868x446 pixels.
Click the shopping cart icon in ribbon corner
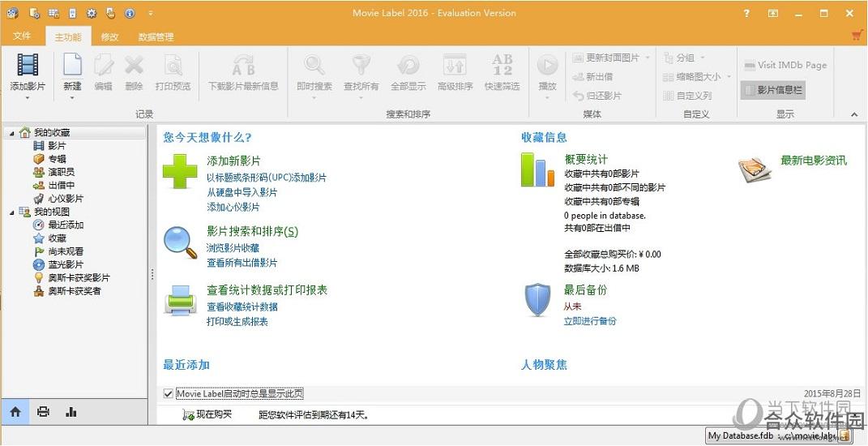(x=857, y=36)
